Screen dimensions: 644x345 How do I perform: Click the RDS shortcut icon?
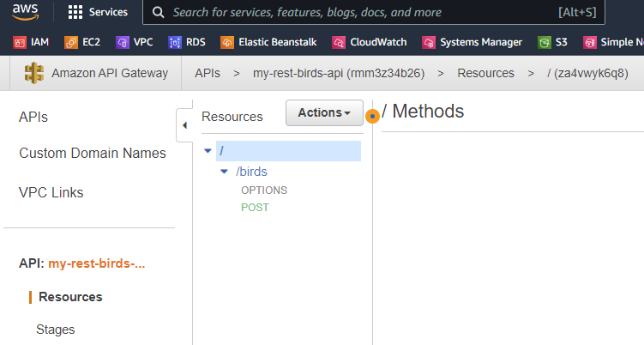click(175, 42)
